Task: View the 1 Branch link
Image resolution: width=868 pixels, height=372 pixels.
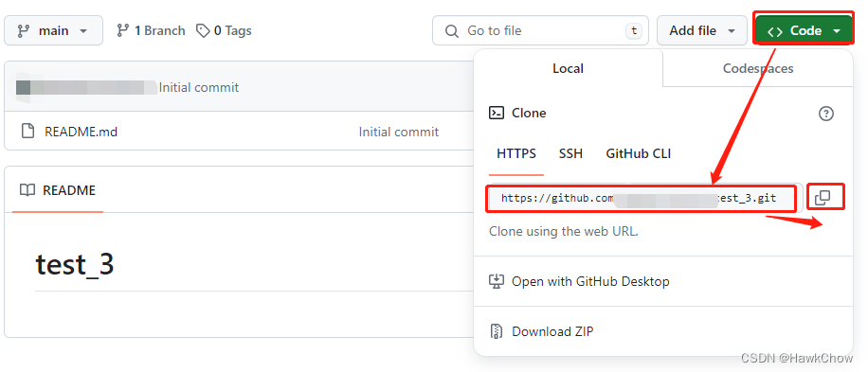Action: [x=151, y=30]
